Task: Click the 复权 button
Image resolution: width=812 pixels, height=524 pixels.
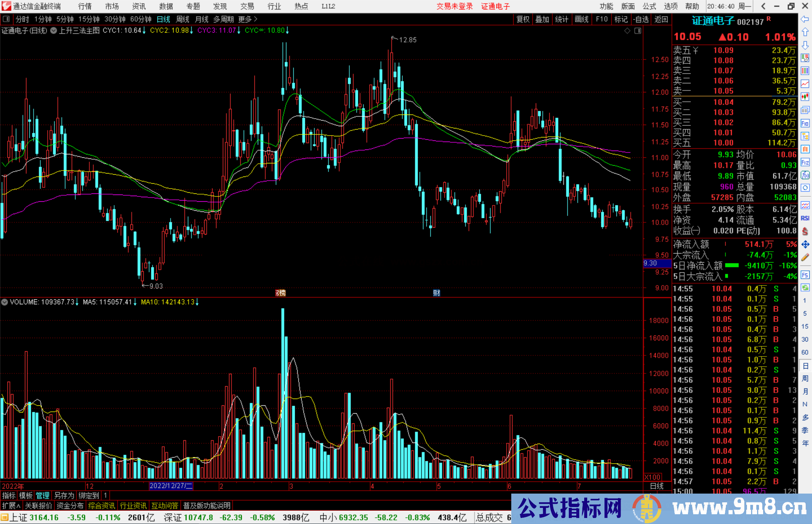Action: click(x=523, y=19)
